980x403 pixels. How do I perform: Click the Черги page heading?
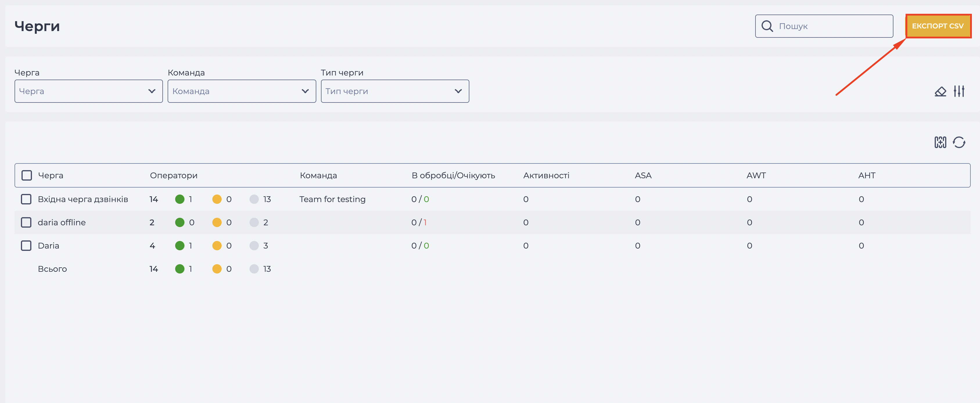[37, 26]
